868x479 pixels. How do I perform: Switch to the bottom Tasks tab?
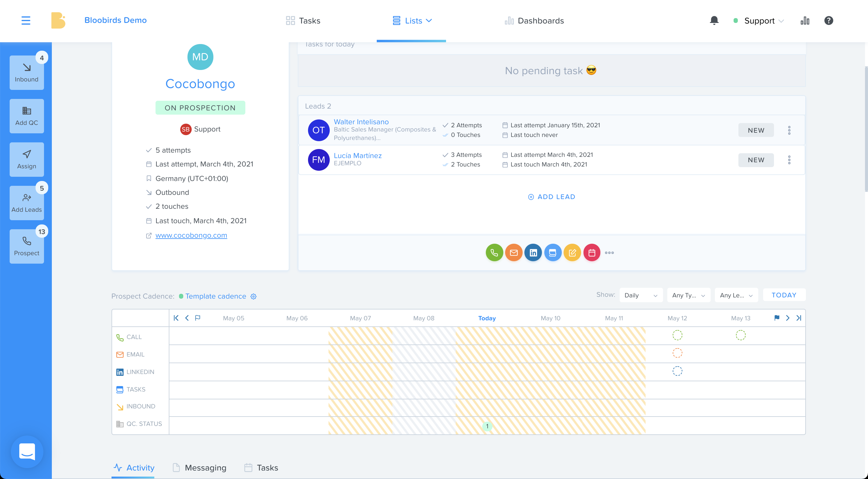(x=261, y=468)
